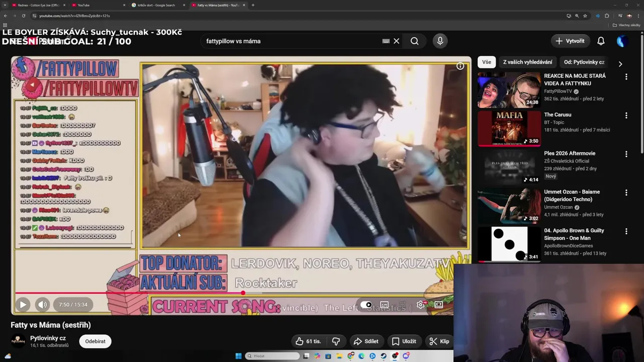Open the 'Všechny záložky' bookmarks folder
644x362 pixels.
pos(627,25)
